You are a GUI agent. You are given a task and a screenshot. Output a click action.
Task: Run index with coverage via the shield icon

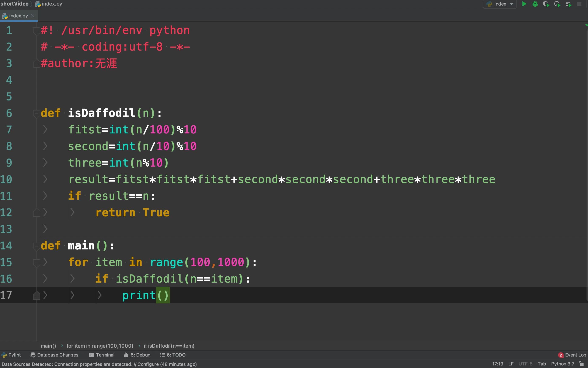pyautogui.click(x=546, y=4)
